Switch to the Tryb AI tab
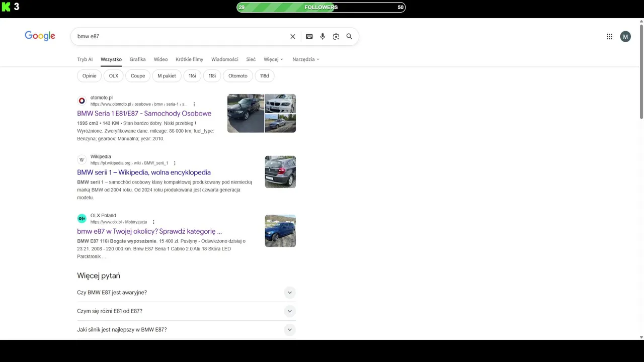The image size is (644, 362). (85, 59)
